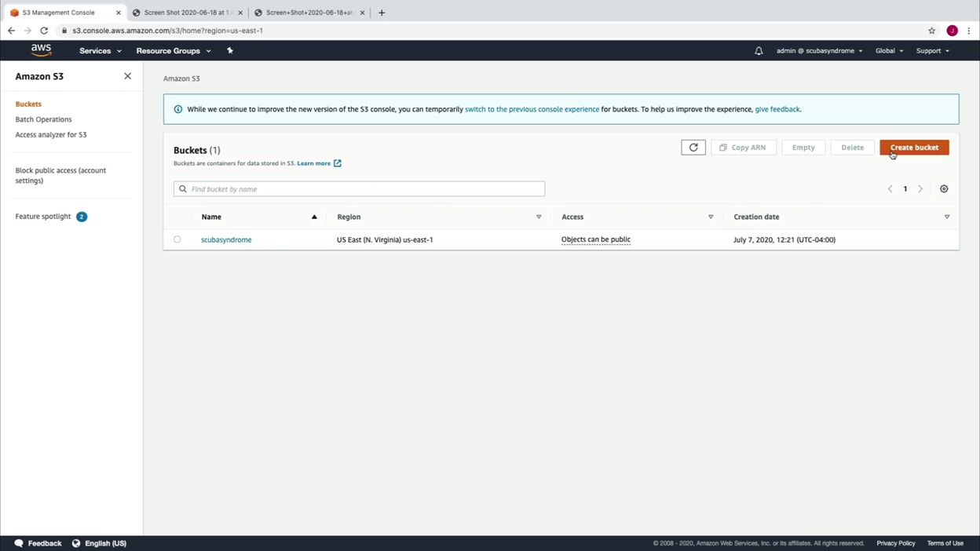Image resolution: width=980 pixels, height=551 pixels.
Task: Open Feature spotlight in sidebar
Action: click(43, 217)
